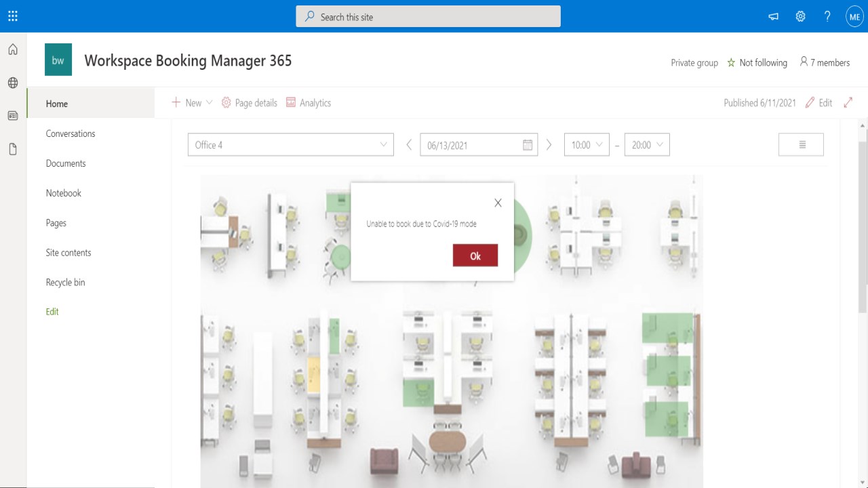Image resolution: width=868 pixels, height=488 pixels.
Task: Click in the Search this site box
Action: 428,17
